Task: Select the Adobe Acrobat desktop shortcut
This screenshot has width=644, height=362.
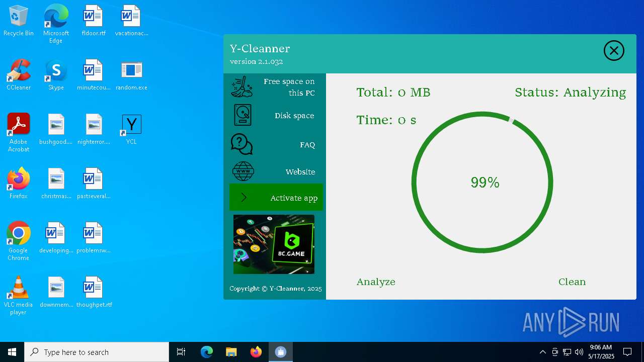Action: [x=19, y=133]
